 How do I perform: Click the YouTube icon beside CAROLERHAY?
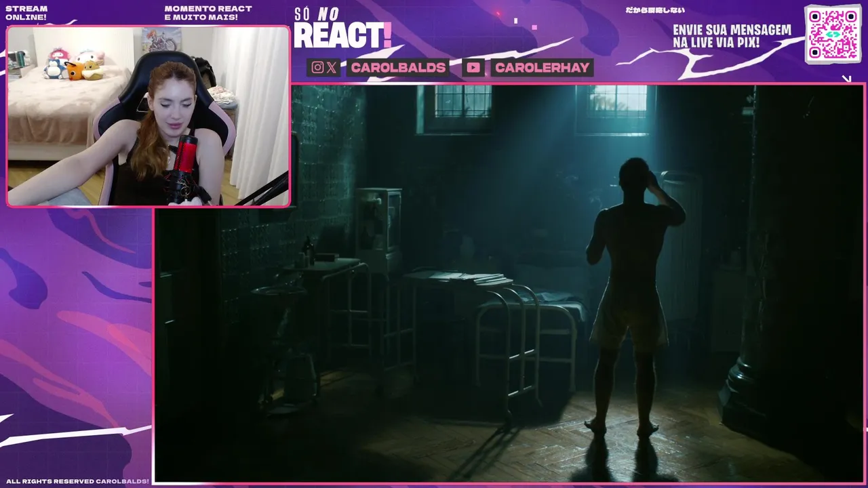473,68
